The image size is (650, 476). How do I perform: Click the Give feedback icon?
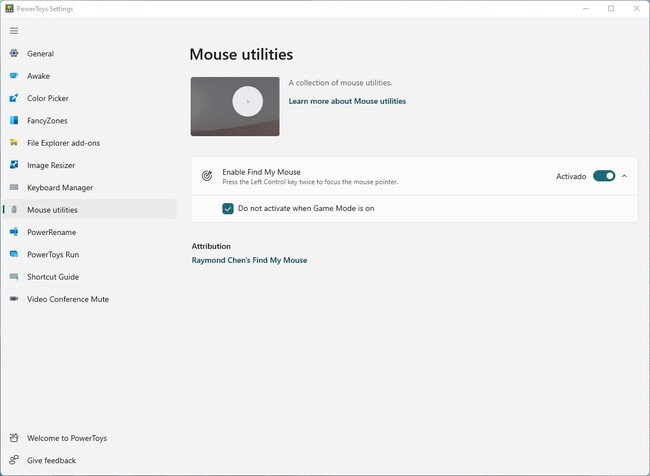[x=14, y=460]
